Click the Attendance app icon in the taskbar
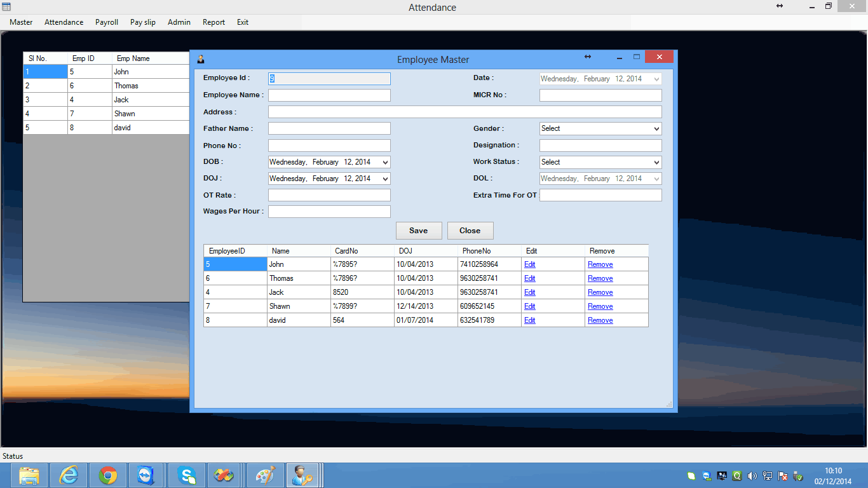The image size is (868, 488). tap(302, 475)
